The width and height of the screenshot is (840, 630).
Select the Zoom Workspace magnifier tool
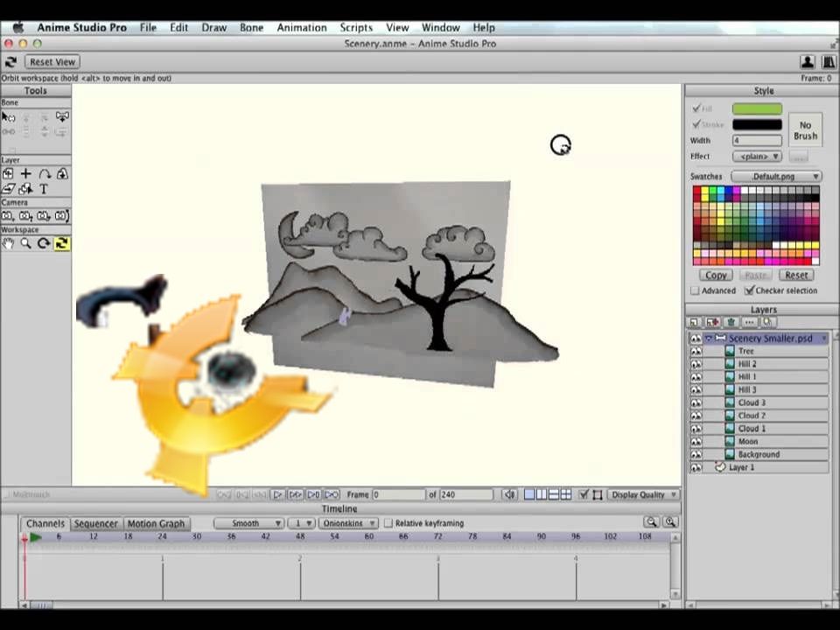point(25,244)
